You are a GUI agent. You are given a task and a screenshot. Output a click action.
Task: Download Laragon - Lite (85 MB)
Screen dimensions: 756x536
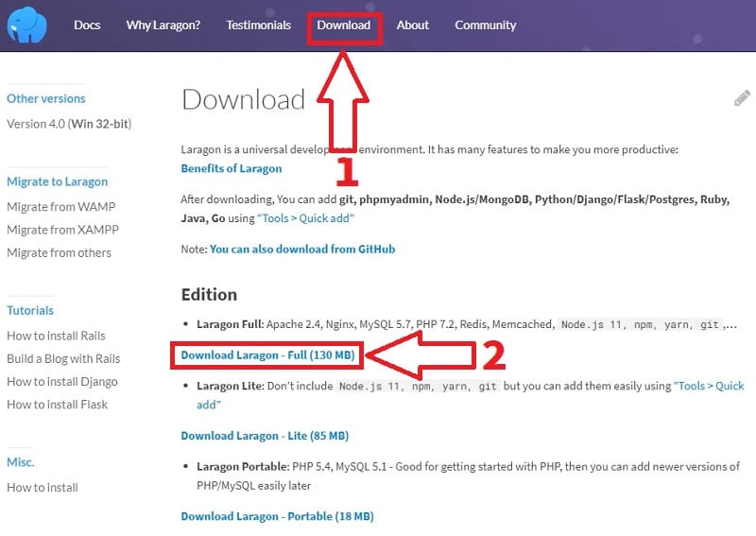click(265, 436)
